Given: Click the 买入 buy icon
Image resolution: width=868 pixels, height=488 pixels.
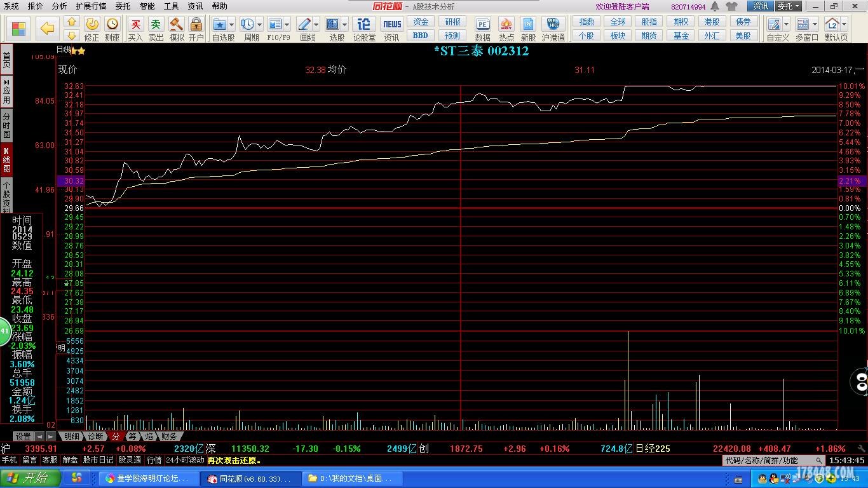Looking at the screenshot, I should point(135,24).
